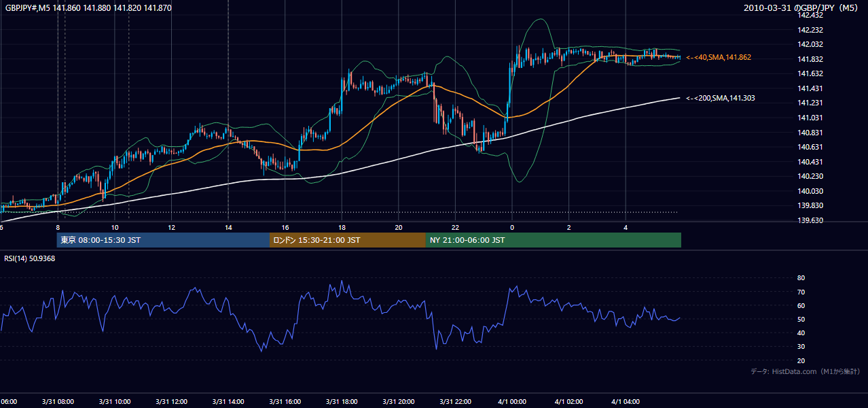Click hour 16 on the price chart axis
This screenshot has height=408, width=868.
click(x=285, y=227)
